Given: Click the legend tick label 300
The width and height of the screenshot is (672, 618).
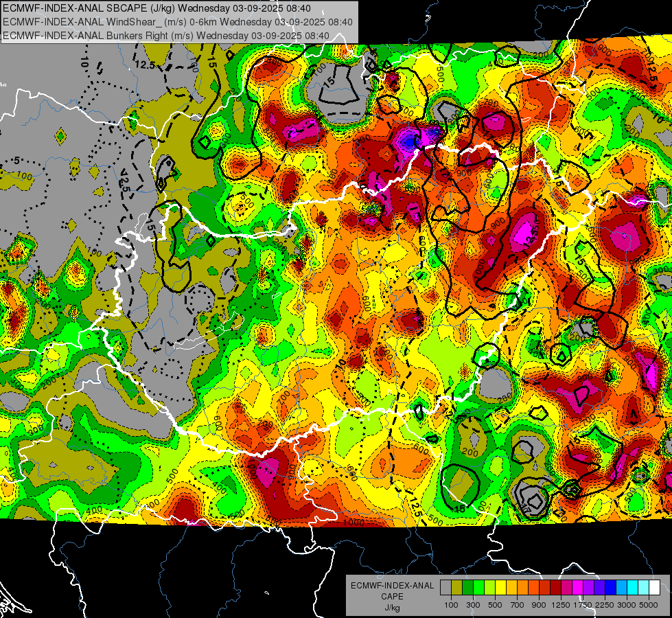Looking at the screenshot, I should click(473, 605).
